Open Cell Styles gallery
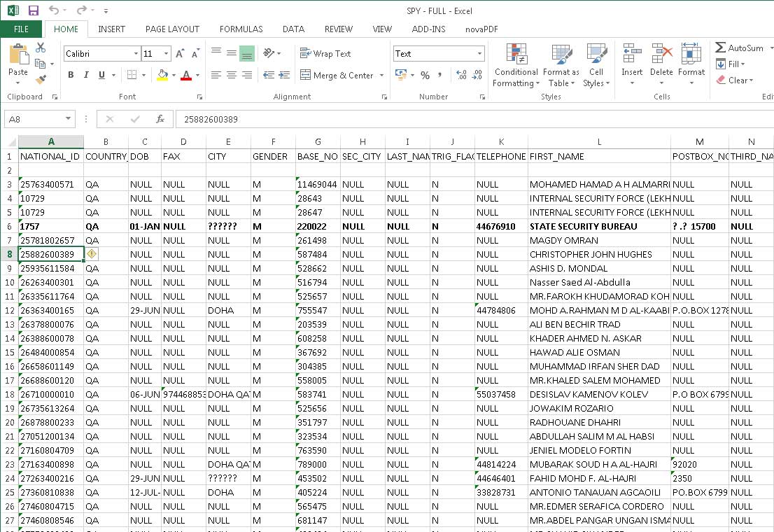This screenshot has height=532, width=774. coord(596,66)
